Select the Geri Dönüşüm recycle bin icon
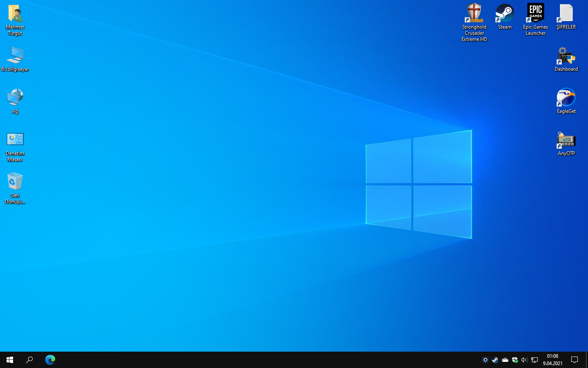The image size is (588, 368). (x=15, y=188)
